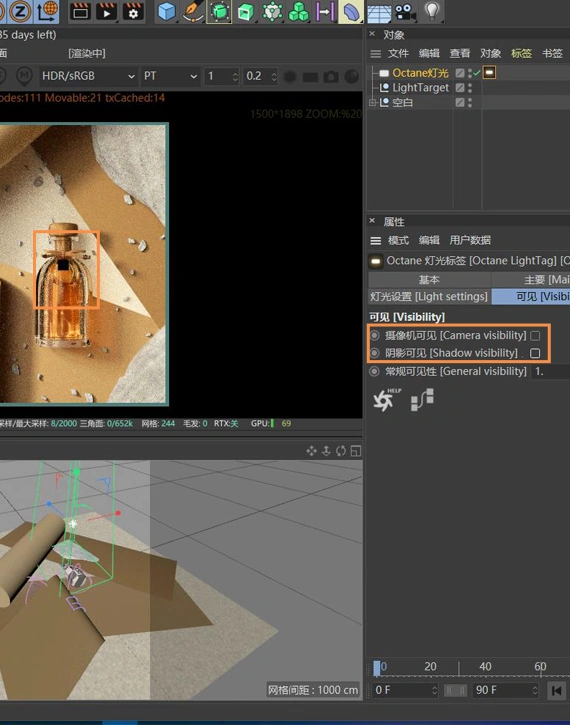The image size is (570, 725).
Task: Enable the Shadow visibility checkbox
Action: click(x=535, y=353)
